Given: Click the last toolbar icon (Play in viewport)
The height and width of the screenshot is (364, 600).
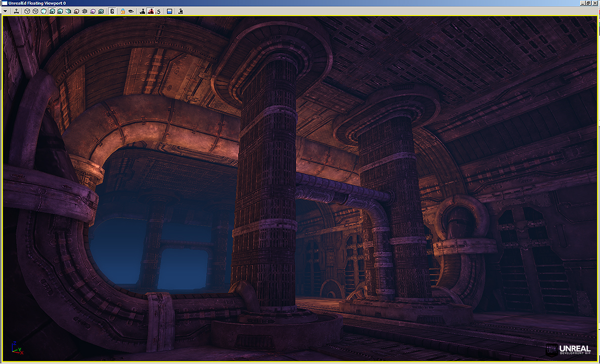Looking at the screenshot, I should [x=180, y=12].
